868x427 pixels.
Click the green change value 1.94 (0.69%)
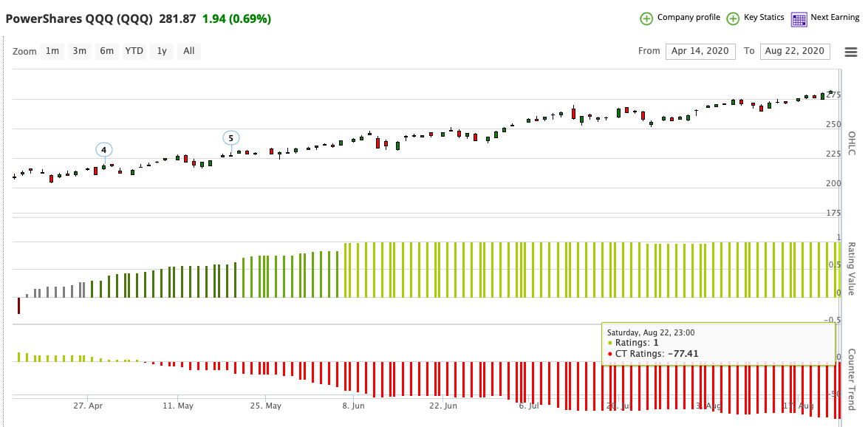pos(236,18)
